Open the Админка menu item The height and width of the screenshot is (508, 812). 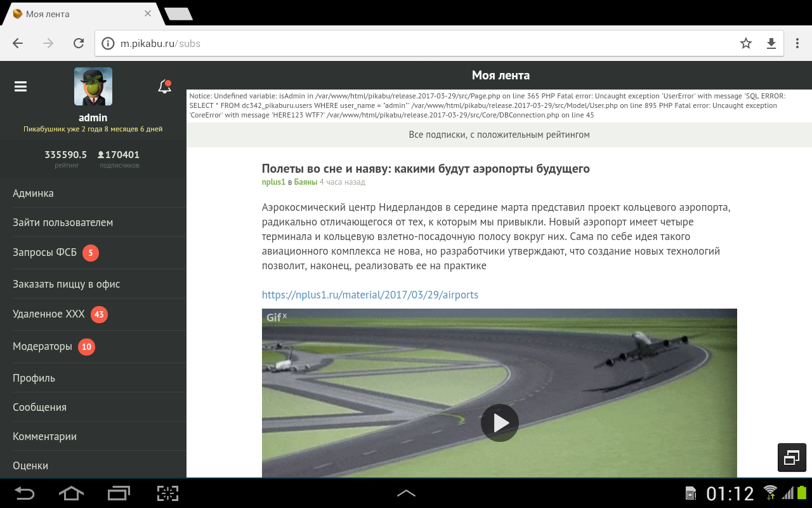tap(33, 193)
